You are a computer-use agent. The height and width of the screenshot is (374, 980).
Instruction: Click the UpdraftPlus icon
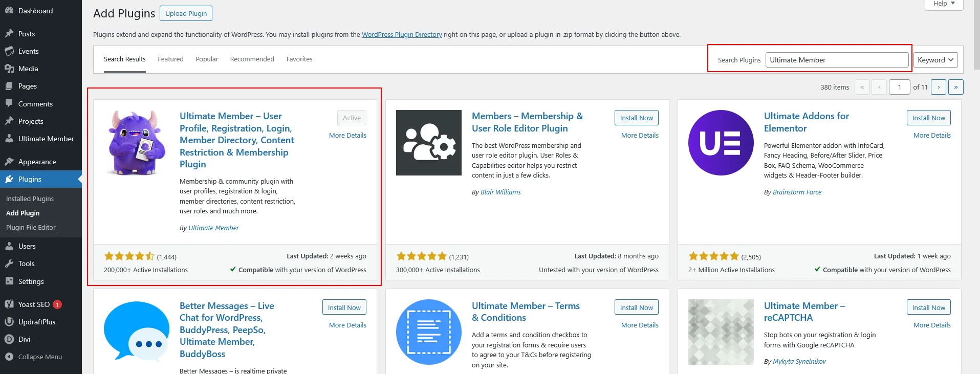(9, 322)
